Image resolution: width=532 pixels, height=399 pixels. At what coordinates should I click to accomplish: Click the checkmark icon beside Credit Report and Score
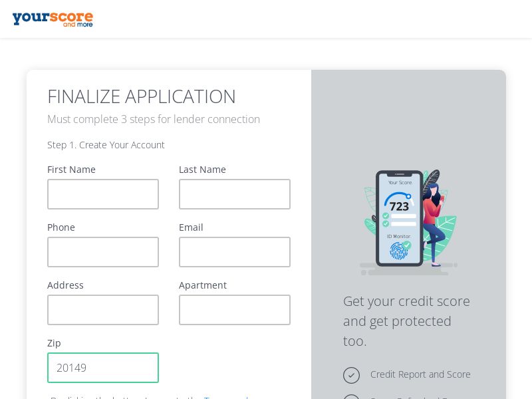(x=352, y=375)
